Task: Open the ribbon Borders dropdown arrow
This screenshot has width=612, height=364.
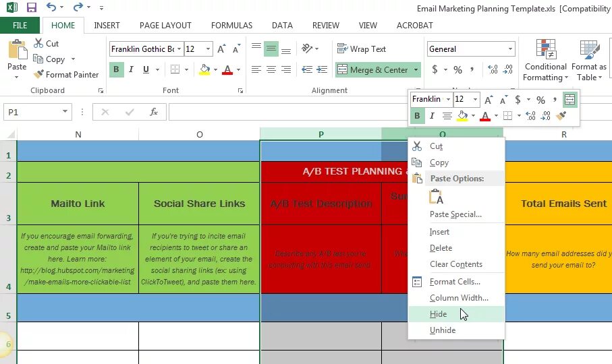Action: 186,69
